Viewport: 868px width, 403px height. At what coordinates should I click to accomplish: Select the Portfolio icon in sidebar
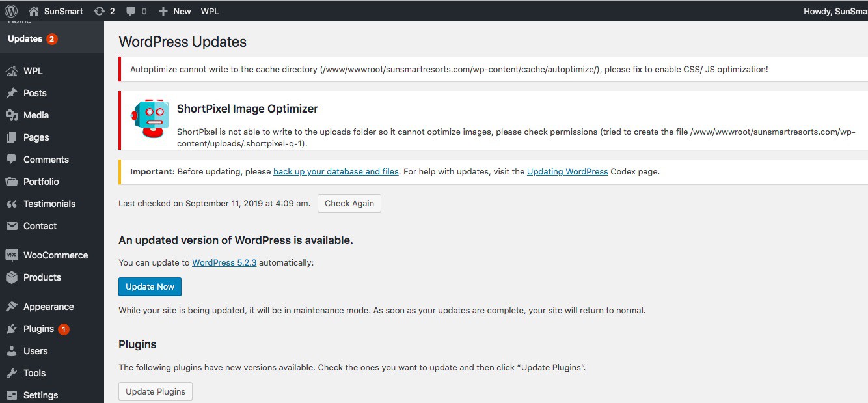(10, 181)
